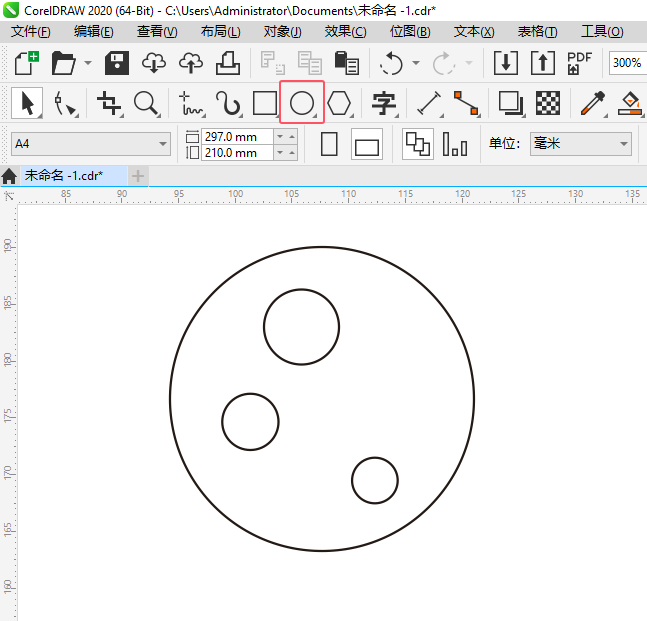Select the Zoom magnifier tool
This screenshot has height=621, width=647.
pos(146,103)
